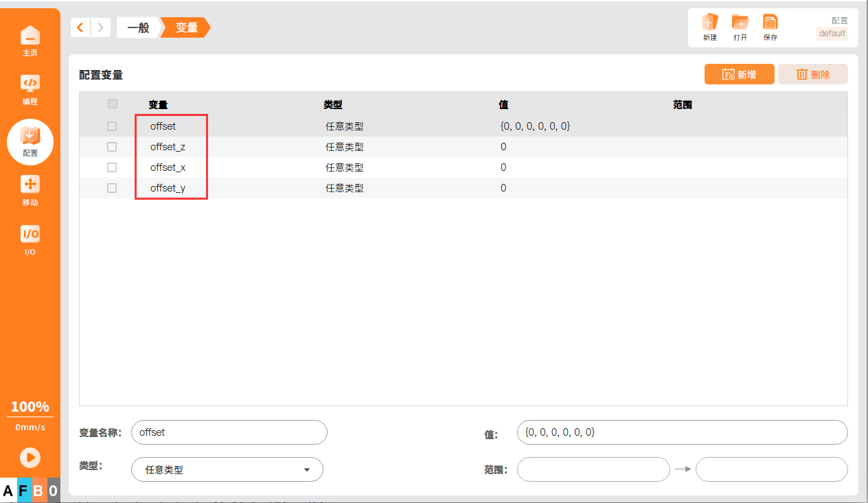Click the 新增 add variable button
Image resolution: width=868 pixels, height=503 pixels.
pos(739,74)
